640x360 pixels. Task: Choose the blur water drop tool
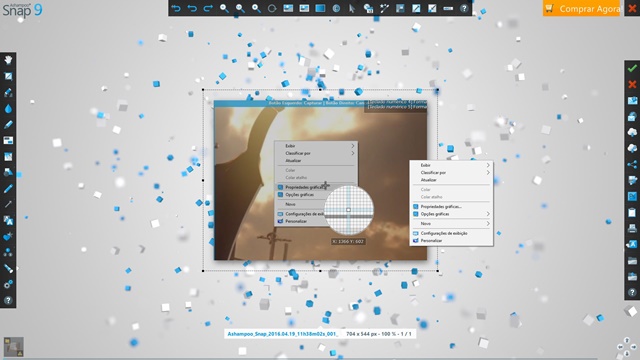pos(8,109)
